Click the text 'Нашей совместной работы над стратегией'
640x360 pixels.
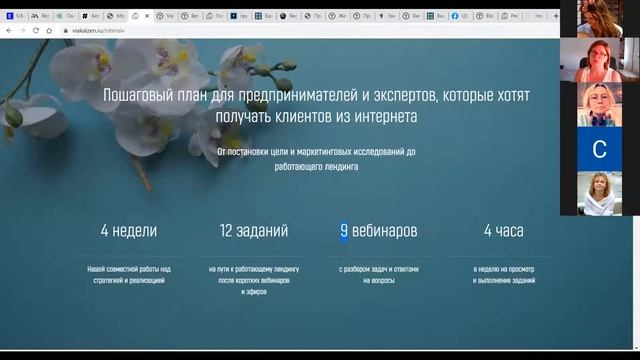point(129,275)
